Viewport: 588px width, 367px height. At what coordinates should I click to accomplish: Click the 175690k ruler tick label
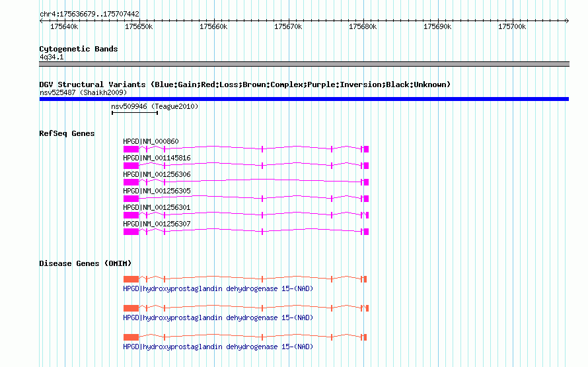tap(437, 26)
